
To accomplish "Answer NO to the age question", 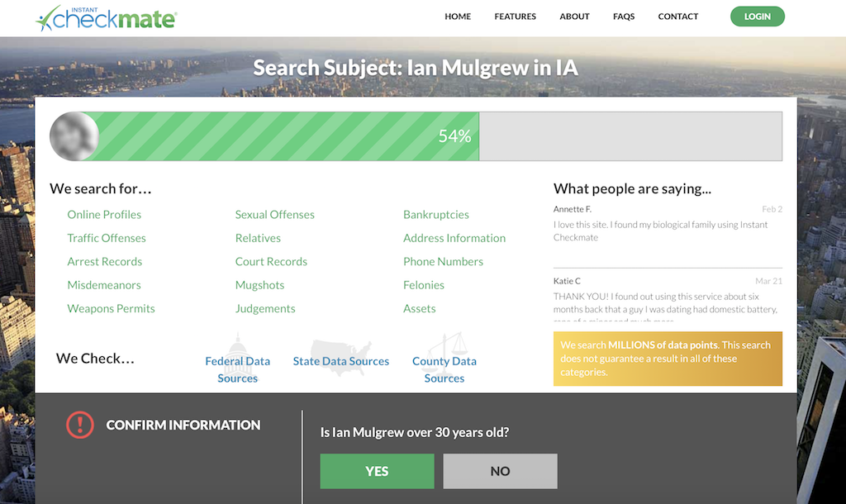I will (500, 471).
